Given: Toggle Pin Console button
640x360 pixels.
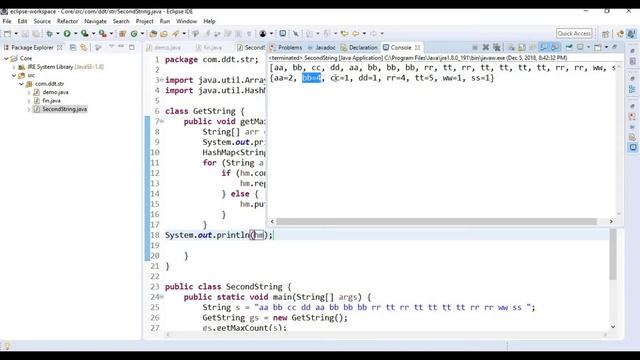Looking at the screenshot, I should pyautogui.click(x=569, y=47).
